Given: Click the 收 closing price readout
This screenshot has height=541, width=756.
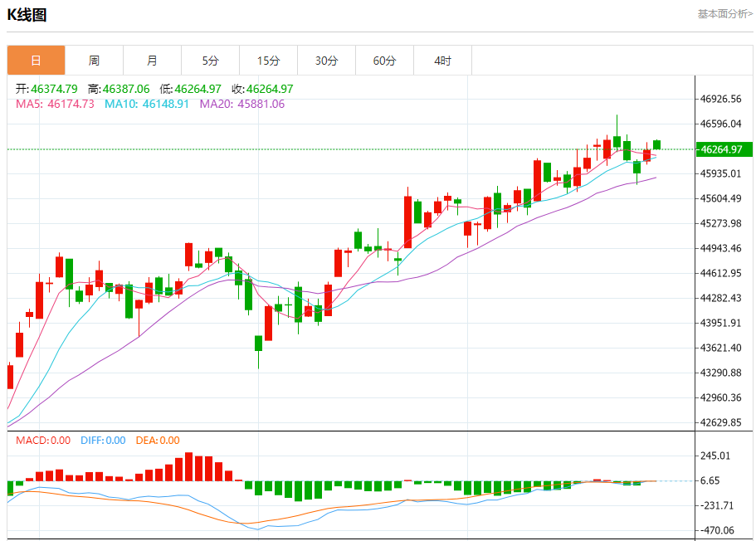Looking at the screenshot, I should click(262, 89).
